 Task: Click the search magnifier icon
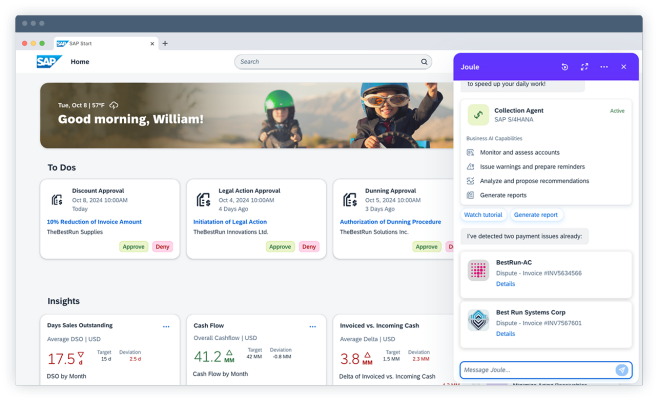pyautogui.click(x=425, y=62)
